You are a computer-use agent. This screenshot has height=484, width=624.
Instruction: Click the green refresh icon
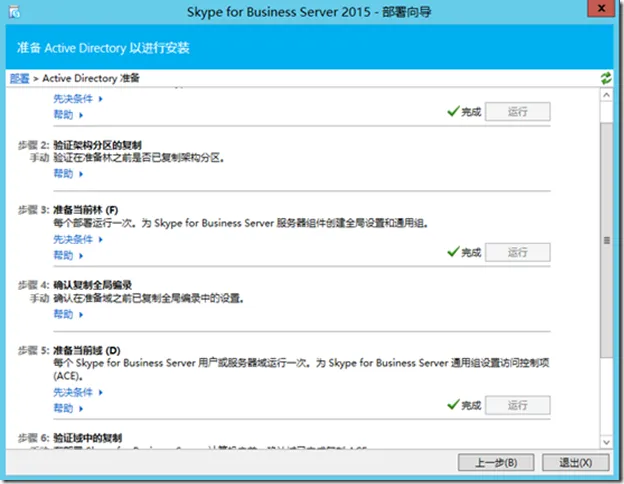point(606,78)
